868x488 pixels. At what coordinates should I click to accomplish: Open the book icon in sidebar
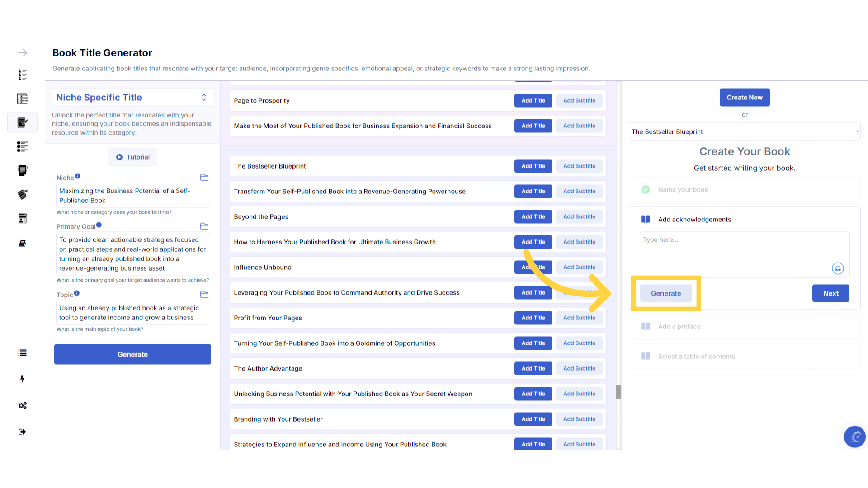pos(22,244)
